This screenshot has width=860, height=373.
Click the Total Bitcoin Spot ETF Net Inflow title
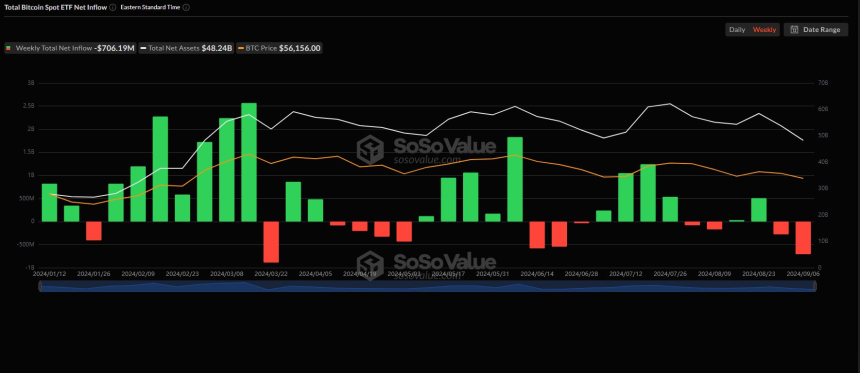coord(55,8)
